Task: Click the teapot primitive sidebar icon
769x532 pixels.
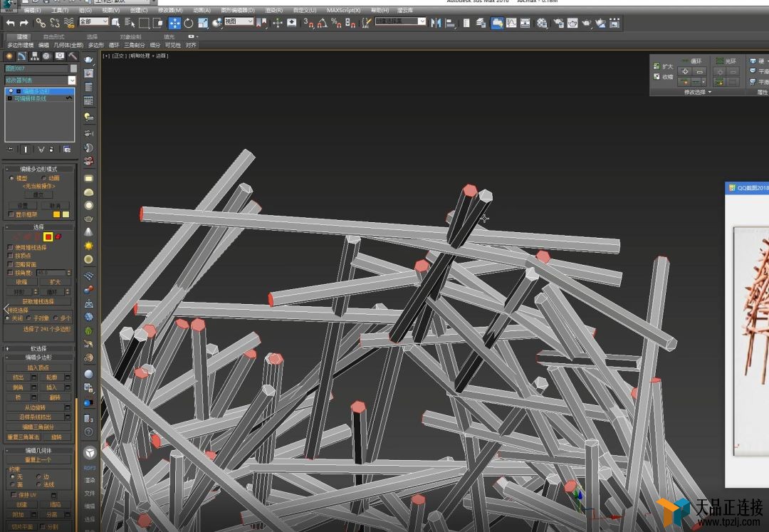Action: 89,219
